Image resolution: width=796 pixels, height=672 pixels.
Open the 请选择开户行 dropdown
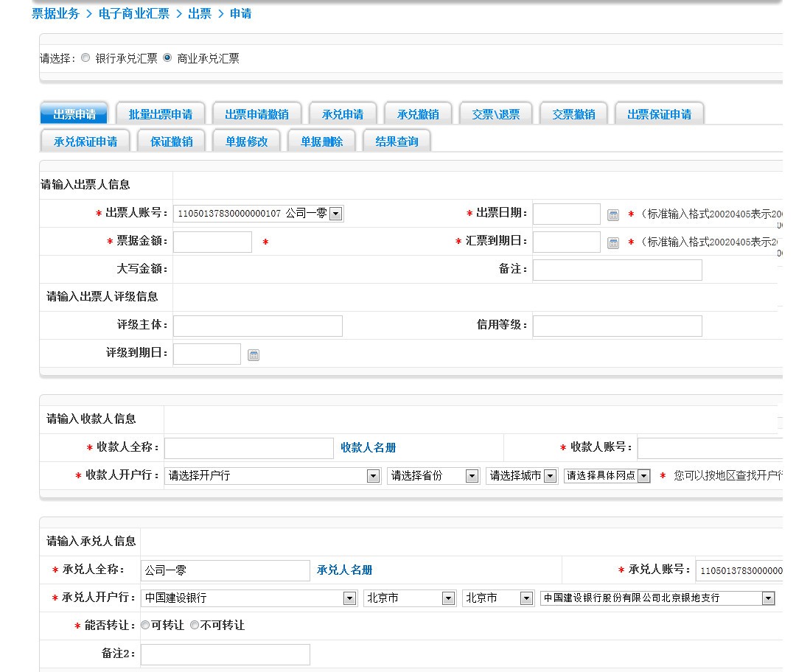[372, 476]
